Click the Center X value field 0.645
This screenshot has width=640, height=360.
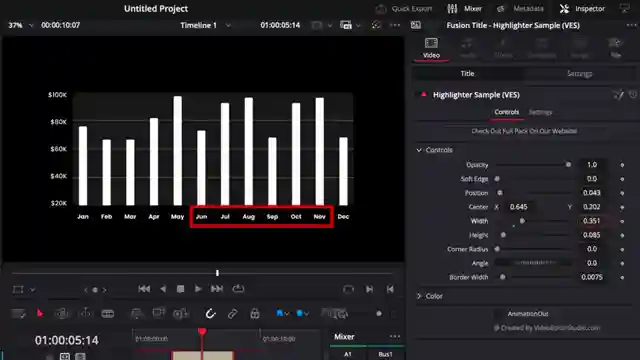pos(518,207)
